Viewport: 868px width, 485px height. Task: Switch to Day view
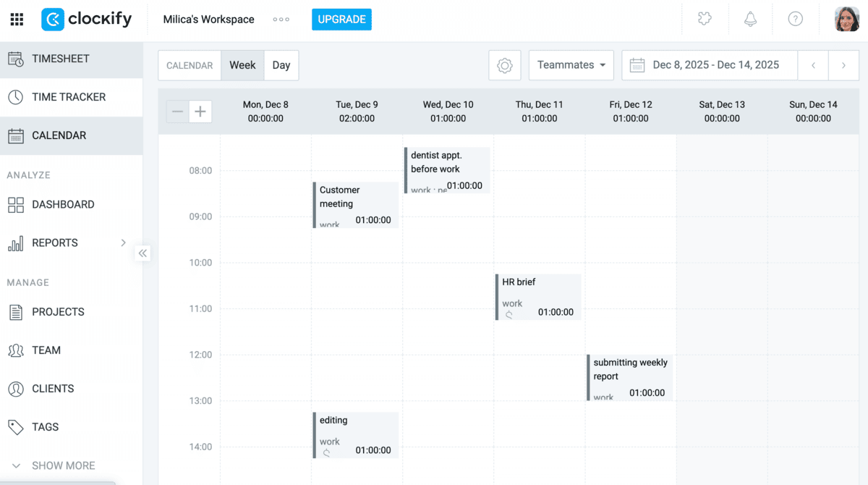click(281, 64)
